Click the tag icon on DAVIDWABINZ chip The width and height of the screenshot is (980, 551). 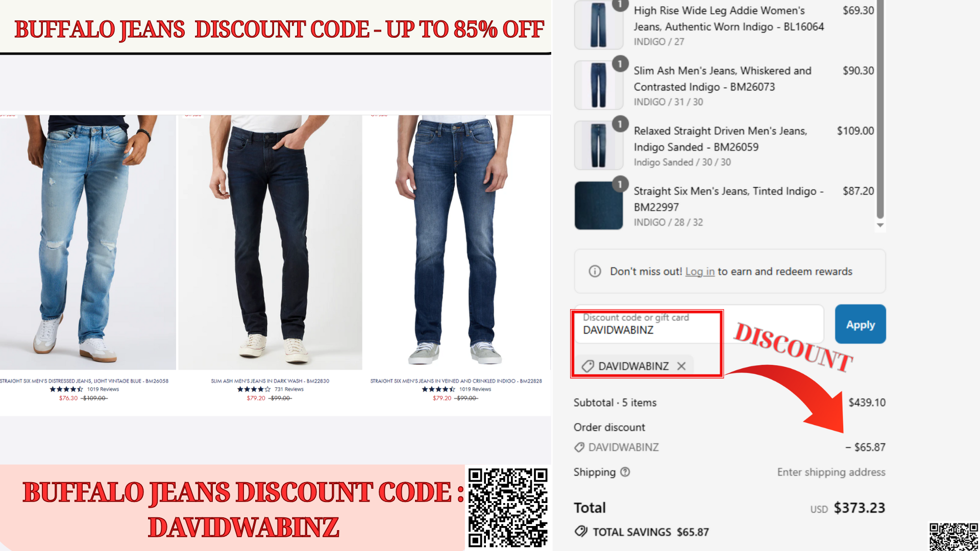coord(588,366)
